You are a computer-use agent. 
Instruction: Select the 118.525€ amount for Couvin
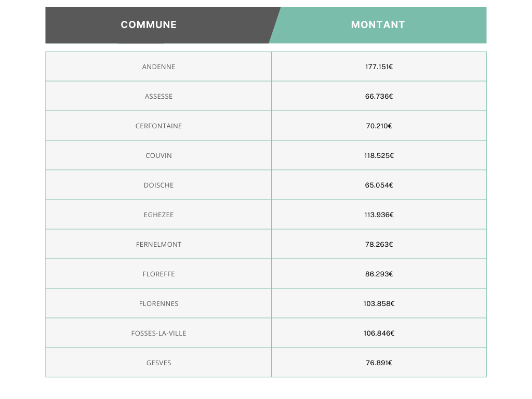(379, 156)
